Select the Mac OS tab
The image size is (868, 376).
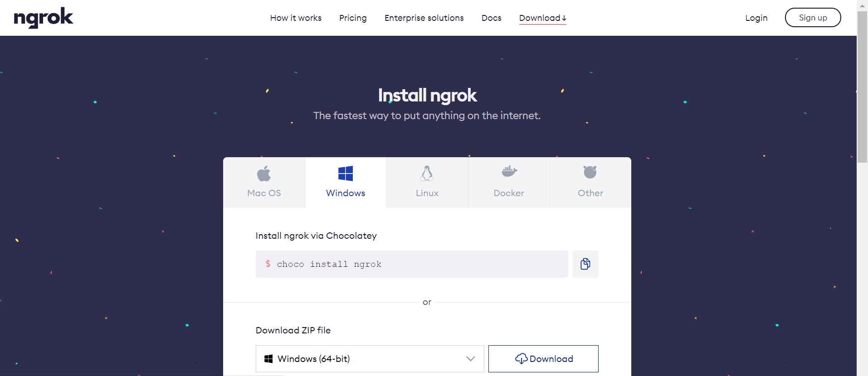tap(264, 183)
